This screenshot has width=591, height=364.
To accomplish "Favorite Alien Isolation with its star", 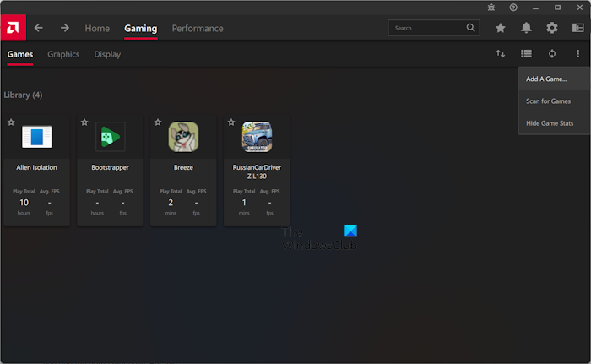I will [11, 122].
